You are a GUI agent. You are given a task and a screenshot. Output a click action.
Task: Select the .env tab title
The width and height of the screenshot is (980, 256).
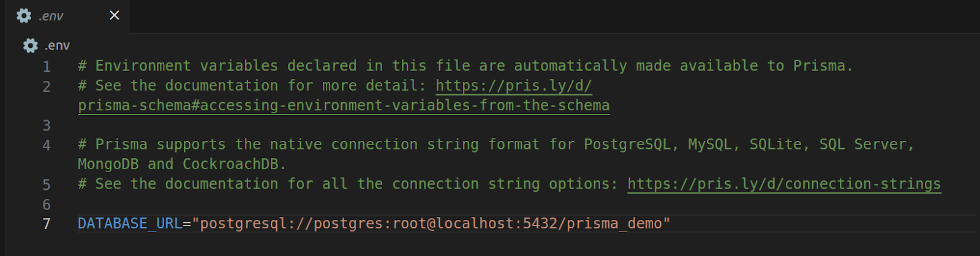(51, 17)
